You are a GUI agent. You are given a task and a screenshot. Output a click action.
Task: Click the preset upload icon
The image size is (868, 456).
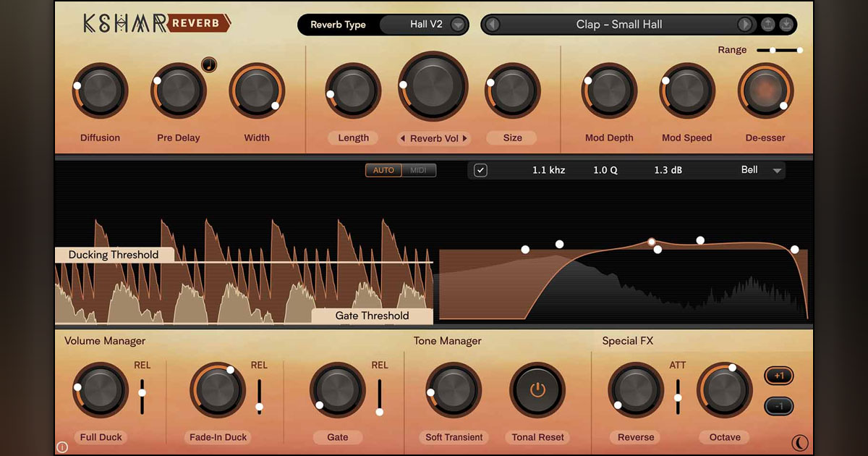point(768,25)
